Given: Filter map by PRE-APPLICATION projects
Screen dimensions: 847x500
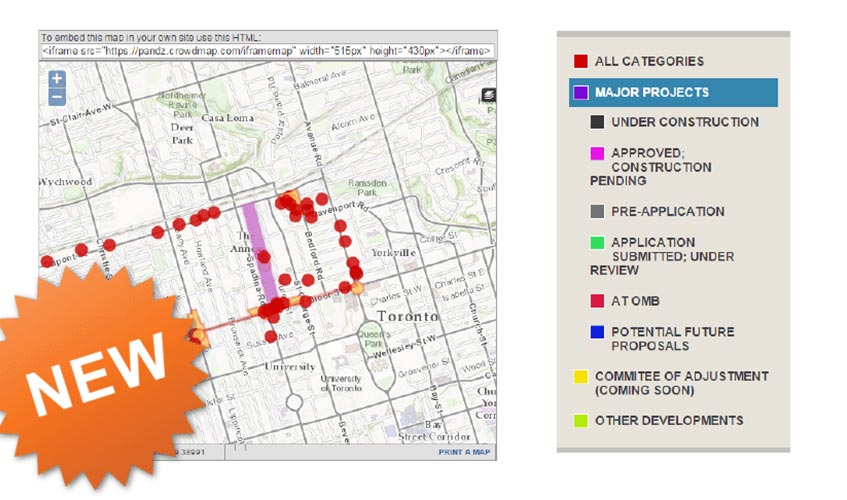Looking at the screenshot, I should pyautogui.click(x=667, y=212).
